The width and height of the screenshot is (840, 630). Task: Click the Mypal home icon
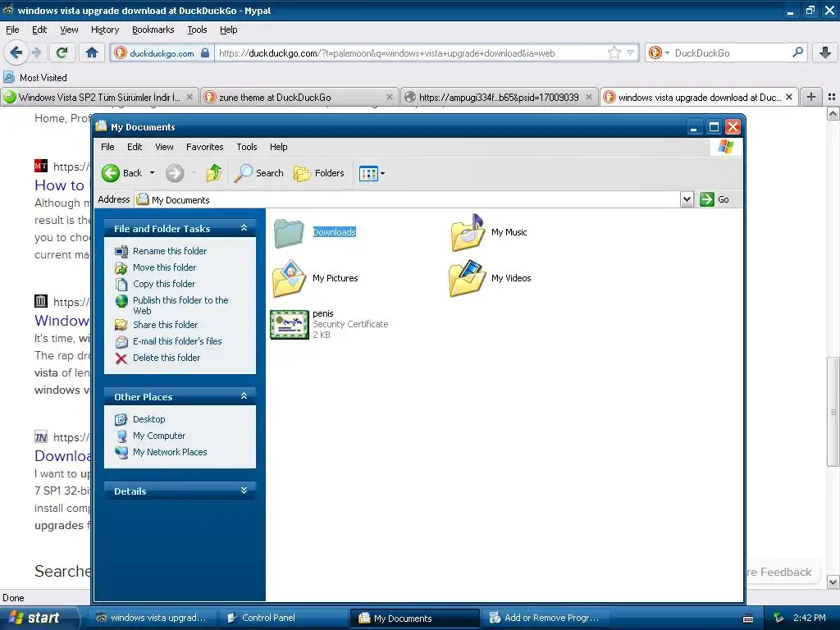tap(92, 52)
